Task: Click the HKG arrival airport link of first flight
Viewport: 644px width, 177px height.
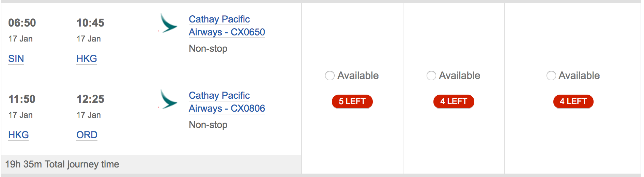Action: pyautogui.click(x=87, y=59)
